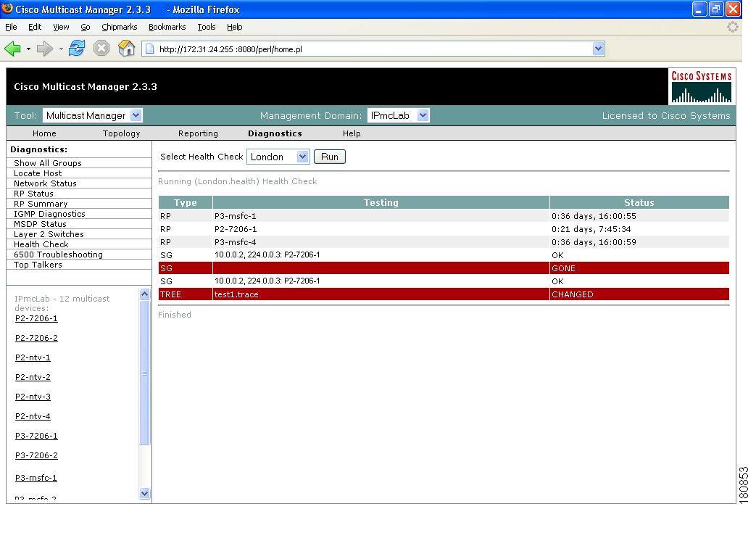Viewport: 756px width, 538px height.
Task: Open 6500 Troubleshooting
Action: (58, 254)
